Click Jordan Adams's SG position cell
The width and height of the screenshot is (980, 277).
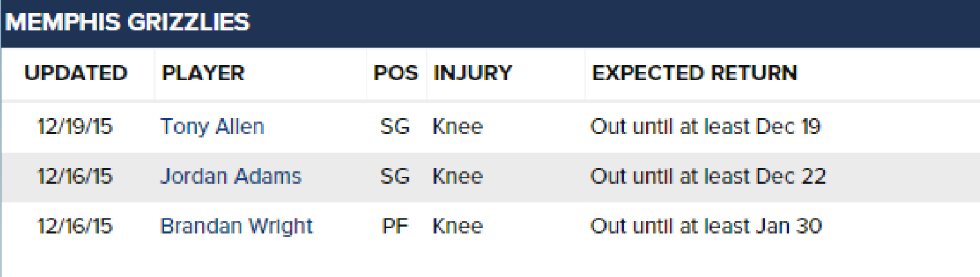click(395, 177)
